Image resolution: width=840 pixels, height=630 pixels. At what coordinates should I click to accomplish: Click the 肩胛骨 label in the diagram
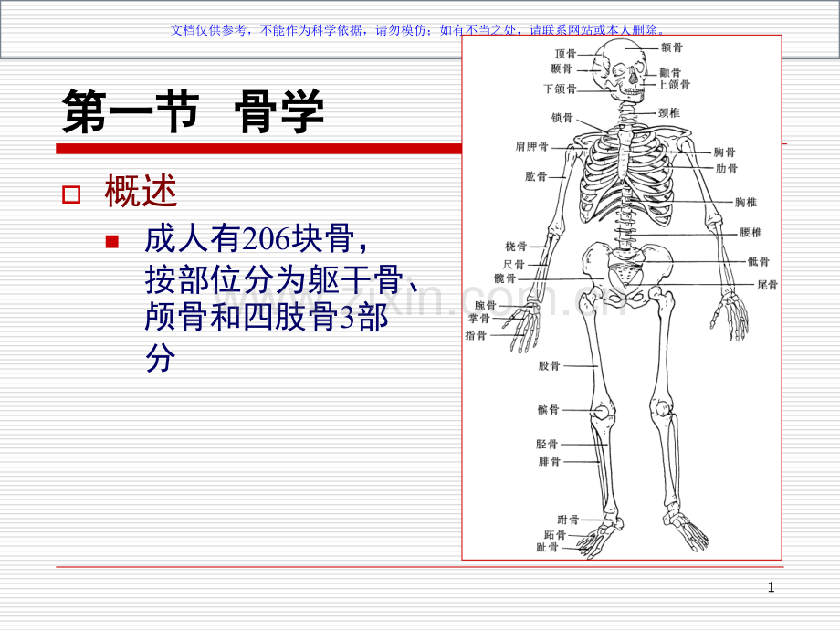pos(531,146)
